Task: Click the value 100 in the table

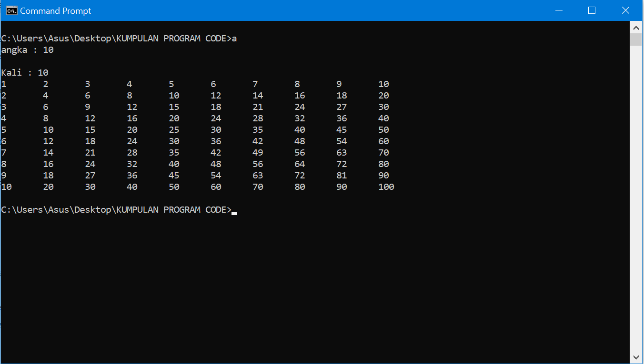Action: coord(386,187)
